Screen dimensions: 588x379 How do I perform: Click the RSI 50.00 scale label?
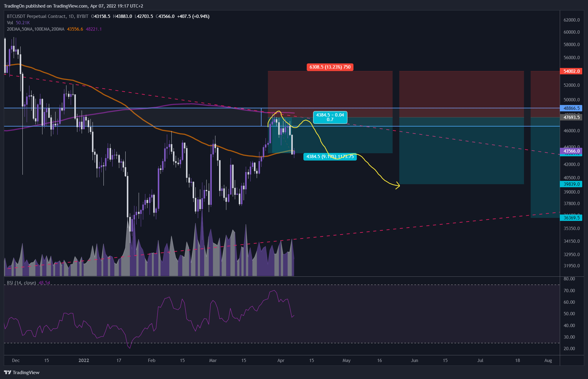pyautogui.click(x=569, y=314)
